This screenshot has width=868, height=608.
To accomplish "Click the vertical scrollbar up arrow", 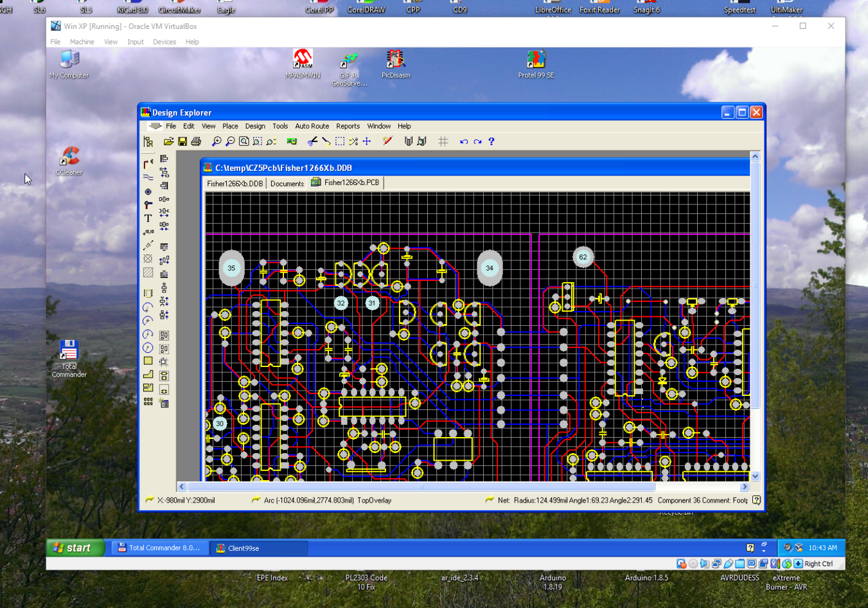I will [x=755, y=156].
